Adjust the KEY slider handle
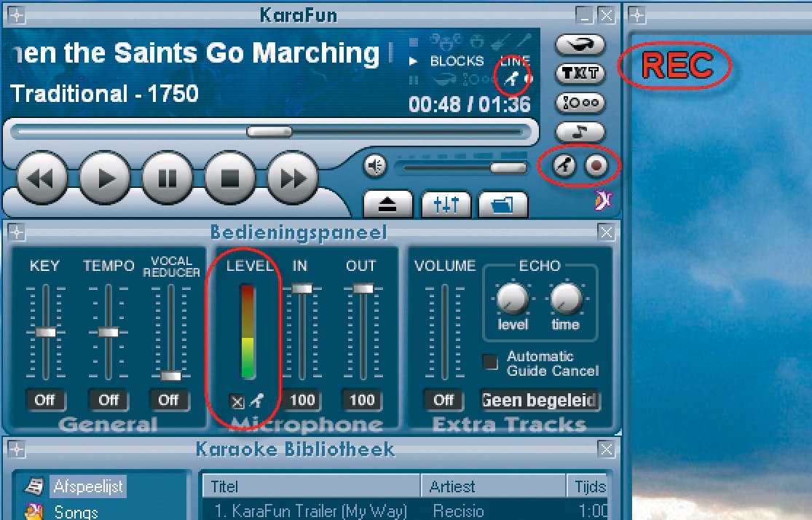The height and width of the screenshot is (520, 812). coord(46,332)
